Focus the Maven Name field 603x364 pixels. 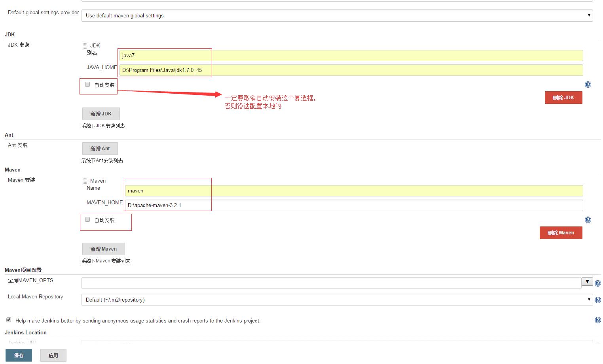(x=354, y=190)
